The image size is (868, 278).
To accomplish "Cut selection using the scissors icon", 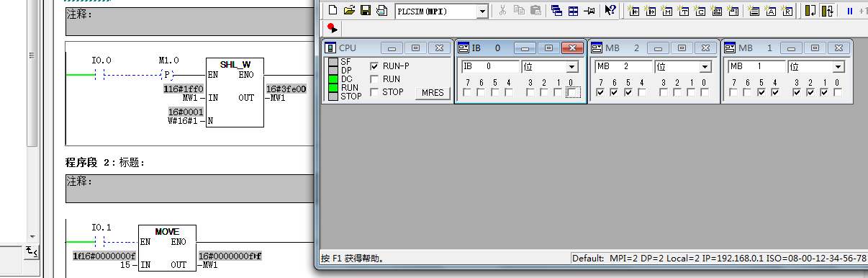I will pyautogui.click(x=502, y=11).
